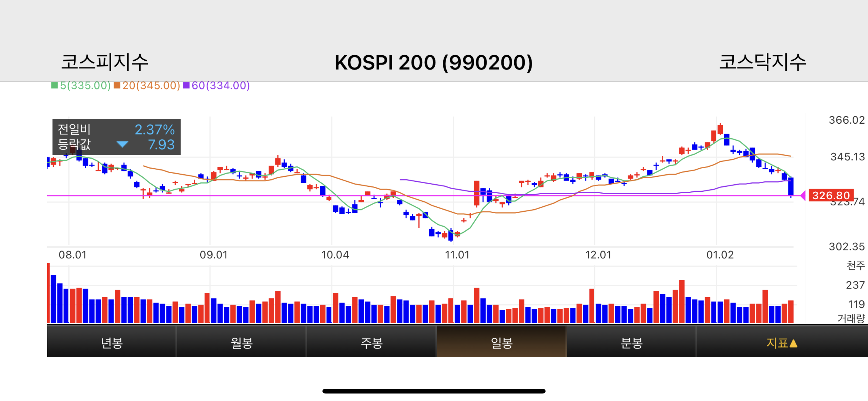The image size is (868, 401).
Task: Go to 코스피지수 index on left
Action: [x=104, y=62]
